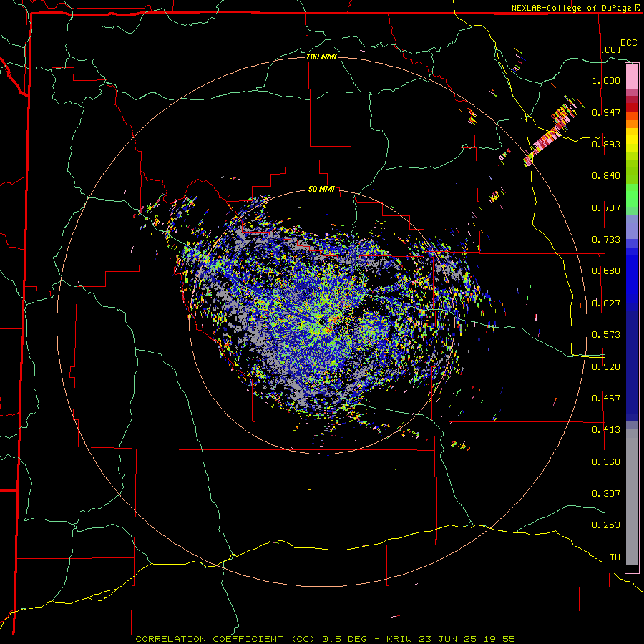The image size is (644, 644).
Task: Click the 0.413 colorbar value
Action: (x=606, y=430)
